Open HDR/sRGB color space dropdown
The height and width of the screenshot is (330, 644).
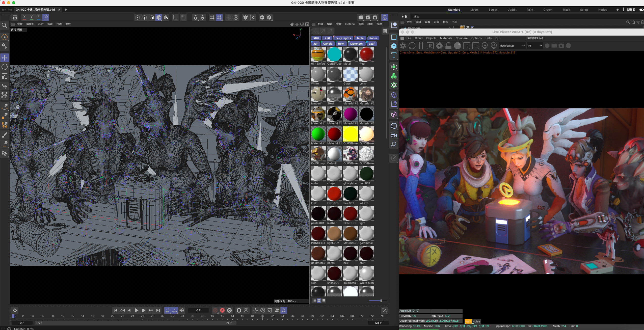512,46
